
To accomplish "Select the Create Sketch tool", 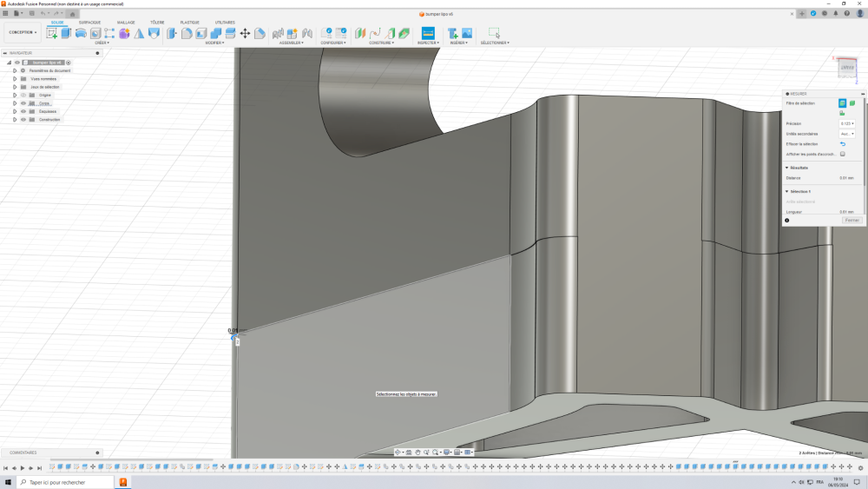I will point(52,33).
